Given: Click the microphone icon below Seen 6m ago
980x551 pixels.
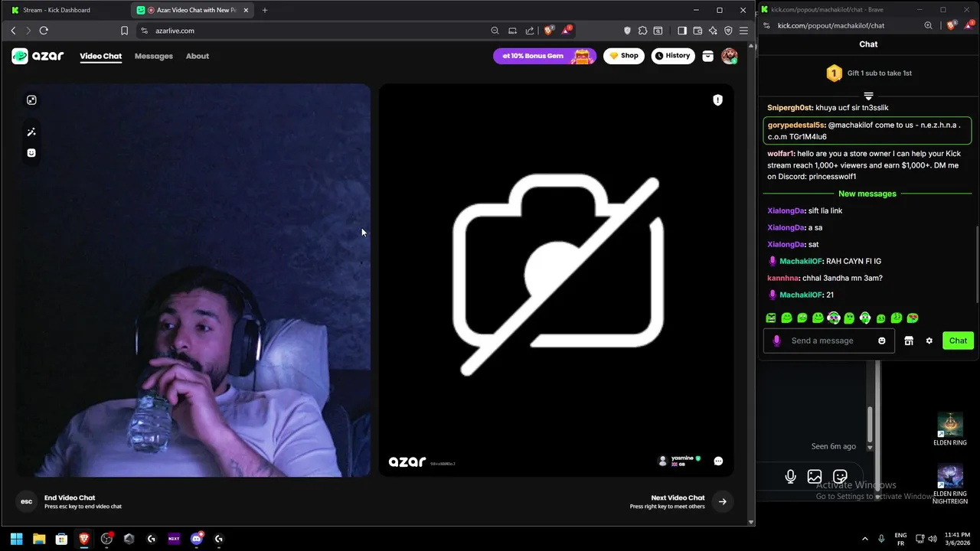Looking at the screenshot, I should pos(790,477).
